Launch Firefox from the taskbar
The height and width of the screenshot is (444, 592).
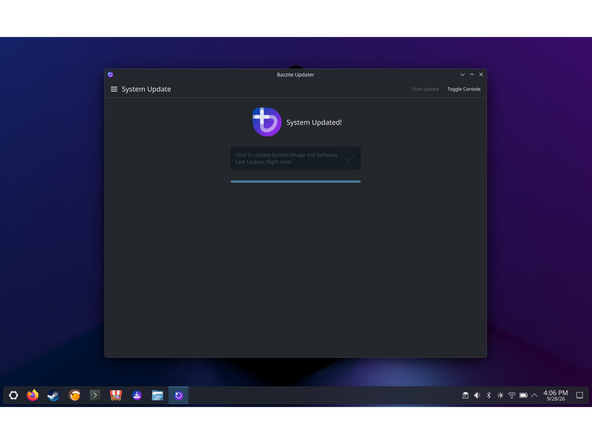pos(33,395)
